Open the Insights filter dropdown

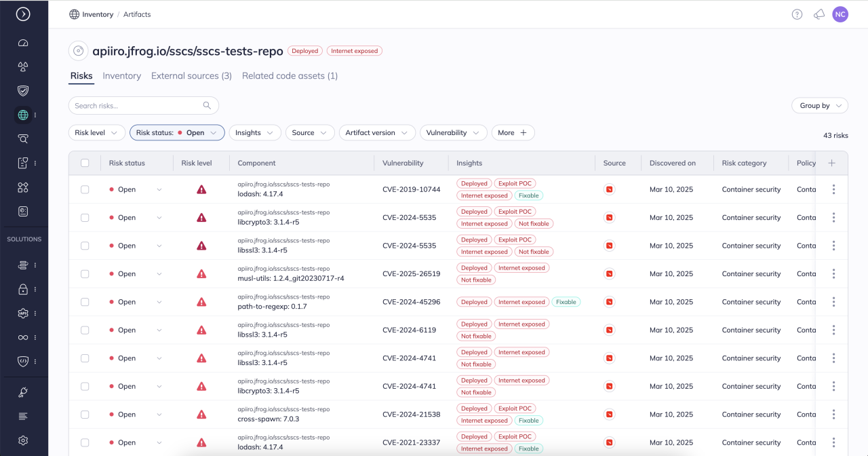click(x=255, y=133)
